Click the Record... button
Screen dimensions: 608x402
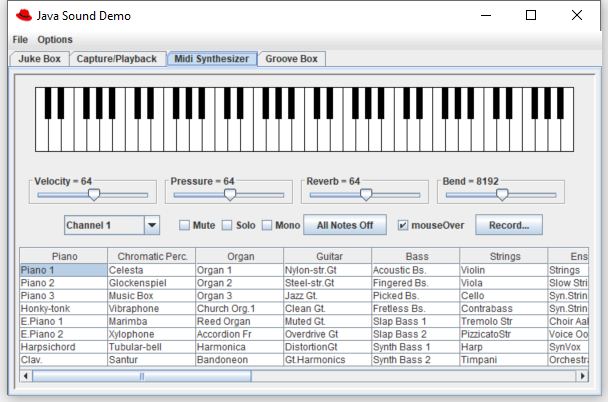[508, 225]
